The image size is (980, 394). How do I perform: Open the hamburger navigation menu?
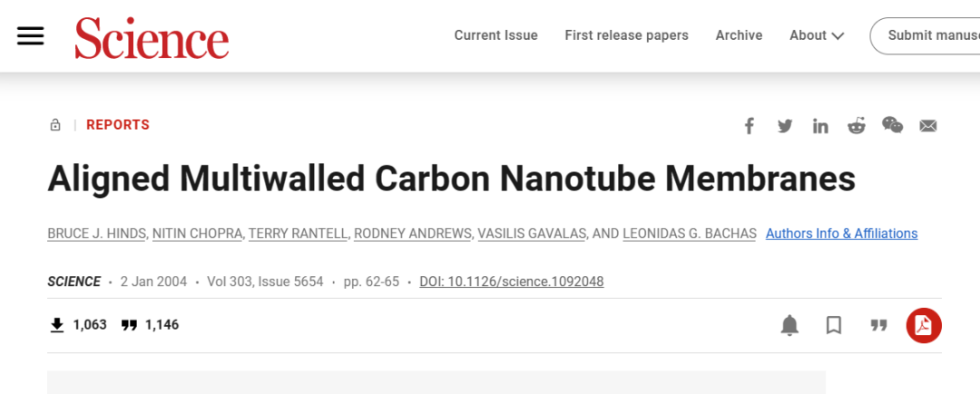[30, 35]
